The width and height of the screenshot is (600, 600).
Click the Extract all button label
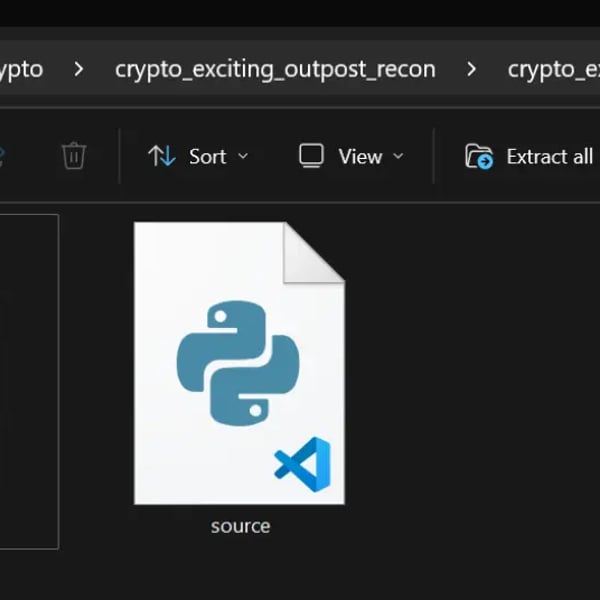(x=549, y=157)
